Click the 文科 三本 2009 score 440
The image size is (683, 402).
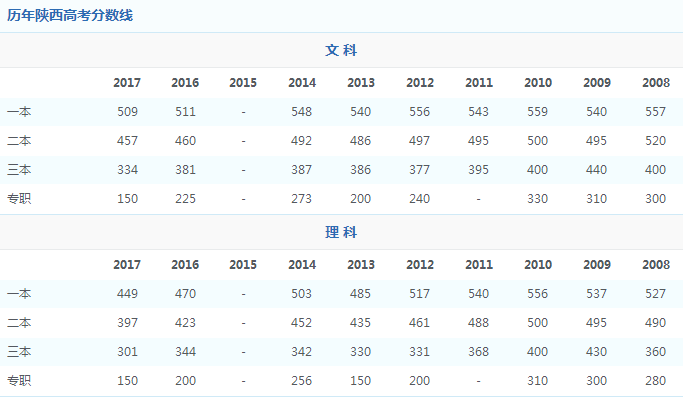(597, 170)
